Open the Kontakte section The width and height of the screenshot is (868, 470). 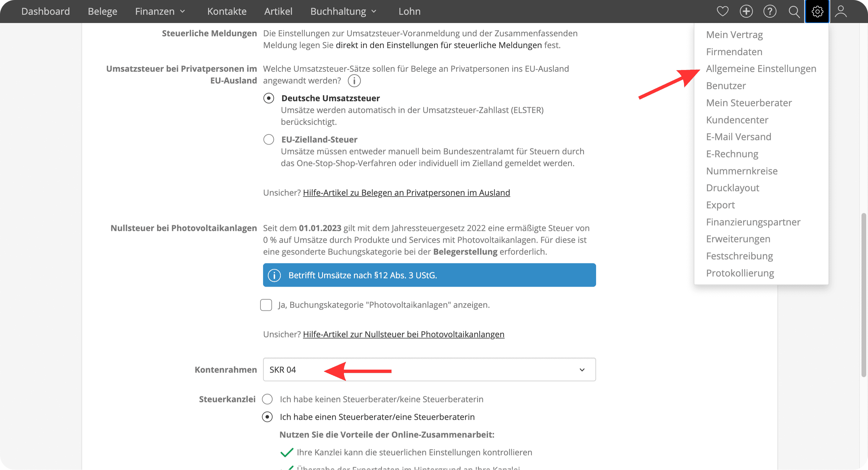tap(227, 12)
